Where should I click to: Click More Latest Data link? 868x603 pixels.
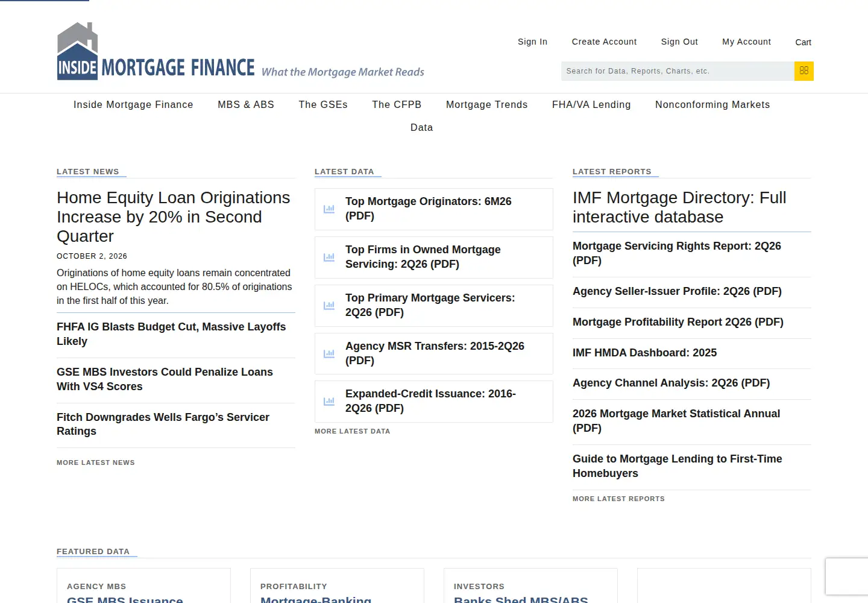pyautogui.click(x=353, y=431)
